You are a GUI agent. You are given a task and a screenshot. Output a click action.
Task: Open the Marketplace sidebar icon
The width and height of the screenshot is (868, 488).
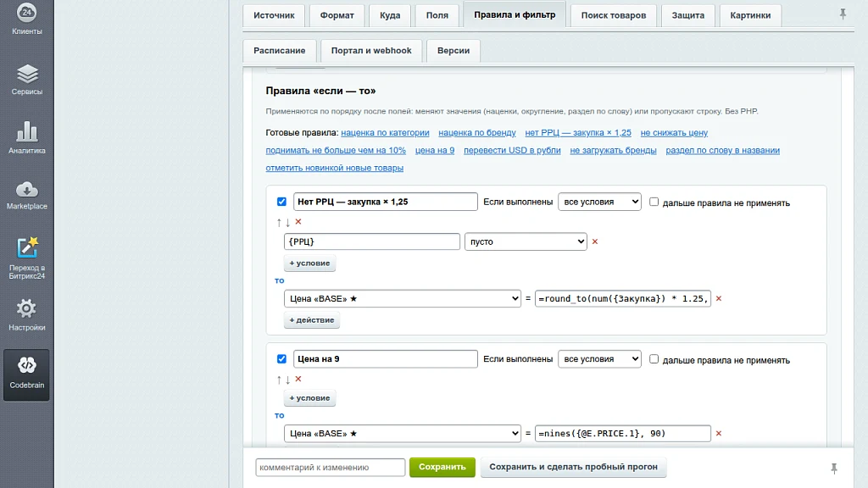pyautogui.click(x=26, y=195)
